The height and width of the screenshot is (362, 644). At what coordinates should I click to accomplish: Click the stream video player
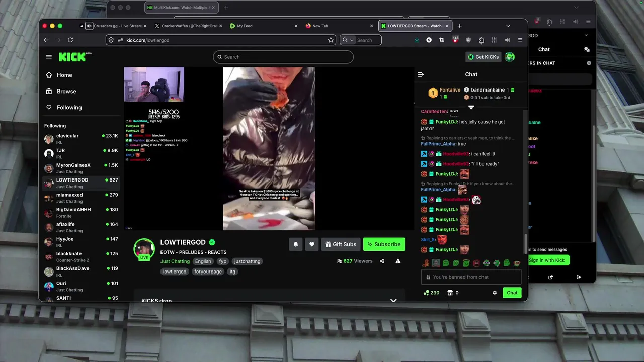tap(269, 149)
